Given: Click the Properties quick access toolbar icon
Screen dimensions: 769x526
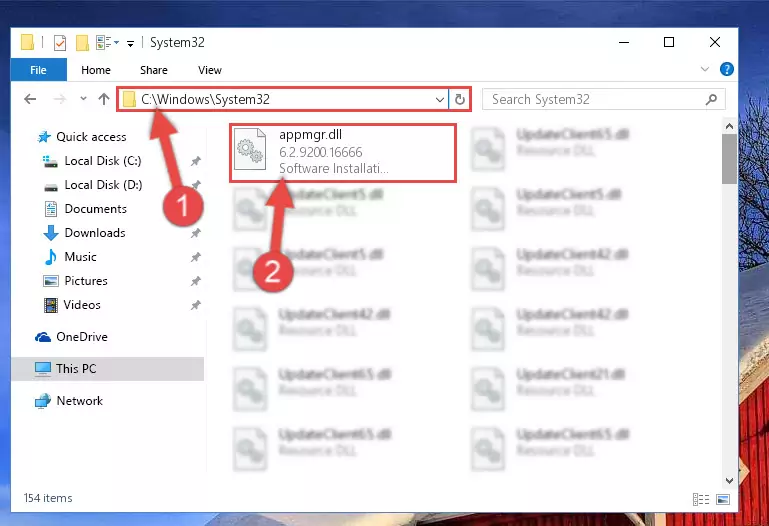Looking at the screenshot, I should (60, 43).
